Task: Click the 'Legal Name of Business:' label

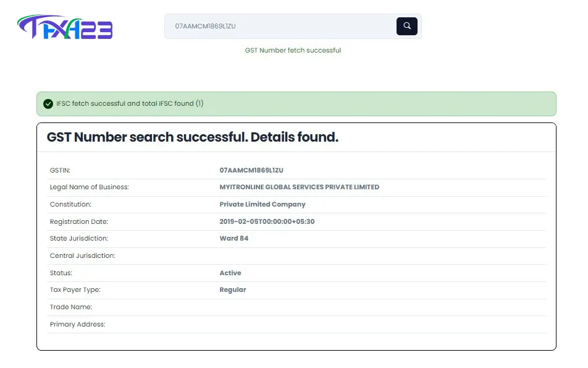Action: pyautogui.click(x=89, y=187)
